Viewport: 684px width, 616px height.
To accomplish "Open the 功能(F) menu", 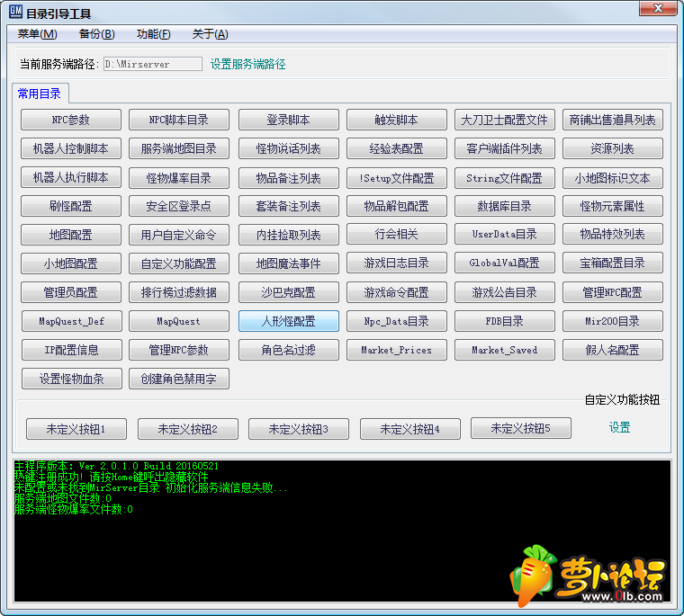I will (153, 34).
